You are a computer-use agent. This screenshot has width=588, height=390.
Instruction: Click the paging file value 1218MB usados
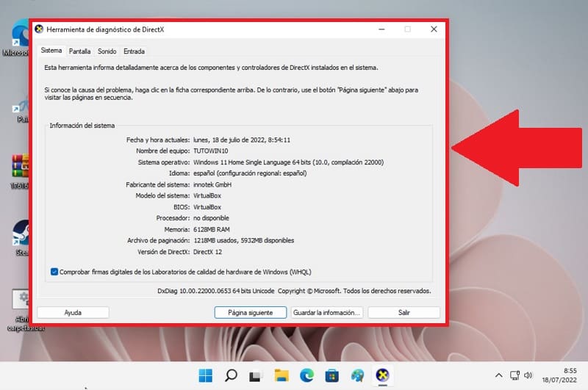pos(244,240)
